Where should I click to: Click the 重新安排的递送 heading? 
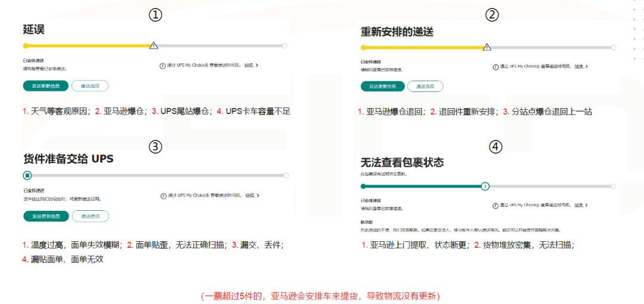tap(397, 32)
